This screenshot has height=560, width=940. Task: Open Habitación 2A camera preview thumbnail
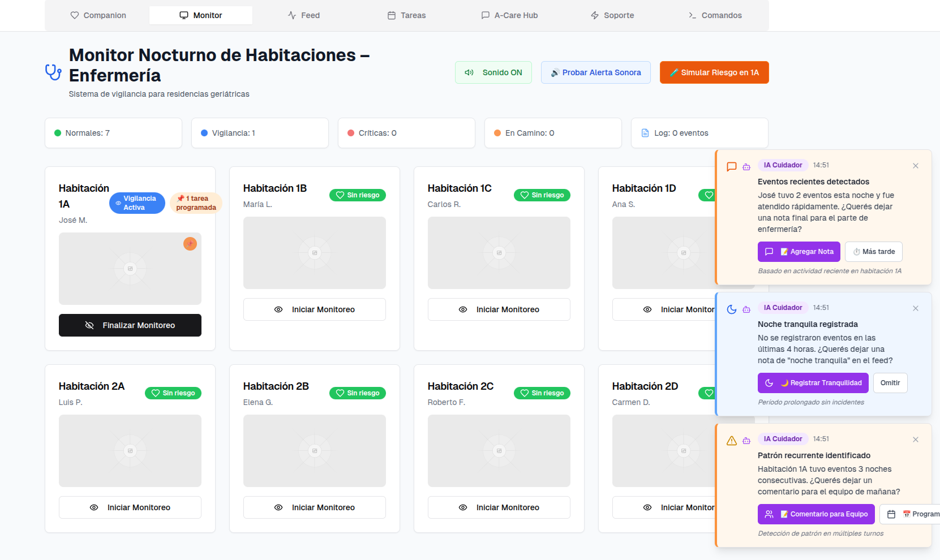pos(130,451)
